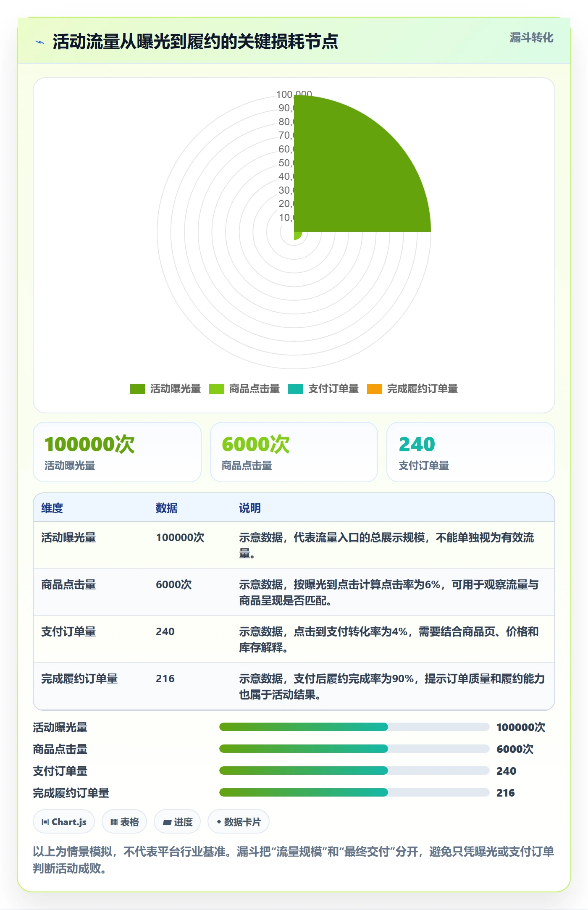Viewport: 588px width, 910px height.
Task: Toggle the 商品点击量 legend entry in chart
Action: (244, 389)
